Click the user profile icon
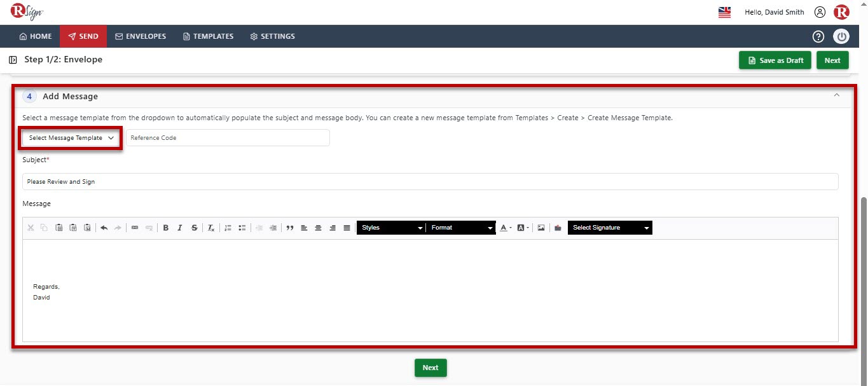The height and width of the screenshot is (386, 868). [x=820, y=12]
